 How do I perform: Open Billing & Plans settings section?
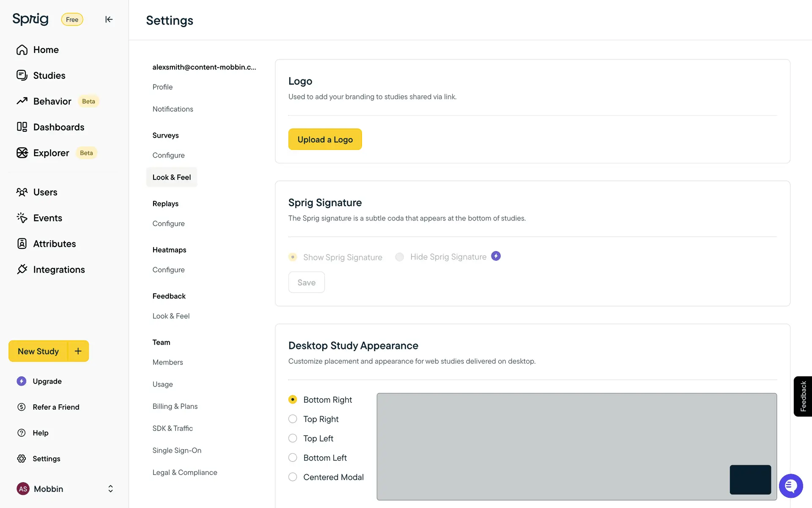[175, 406]
